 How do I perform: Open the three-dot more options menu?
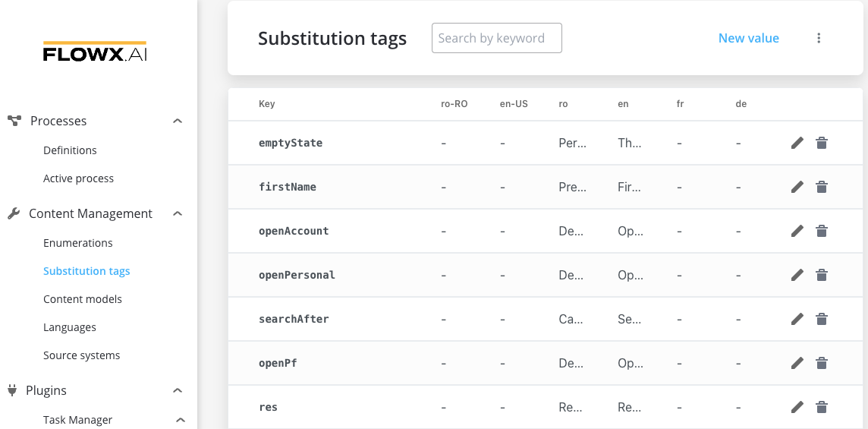pos(819,38)
